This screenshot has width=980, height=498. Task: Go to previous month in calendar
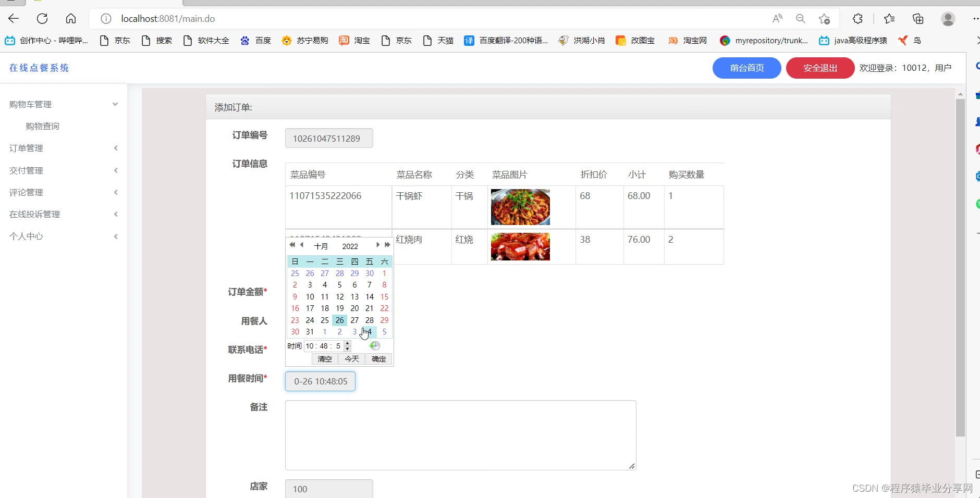click(301, 245)
